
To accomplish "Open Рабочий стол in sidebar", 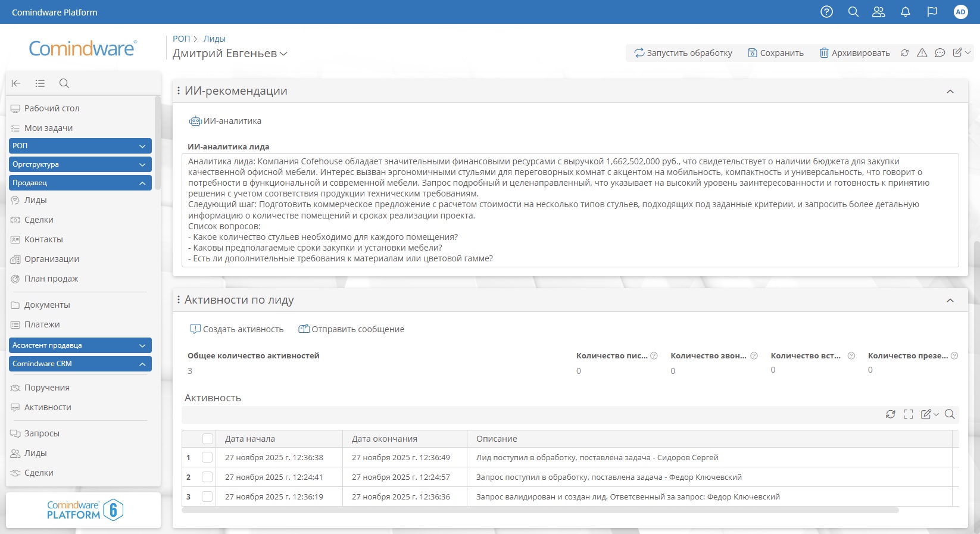I will point(52,108).
